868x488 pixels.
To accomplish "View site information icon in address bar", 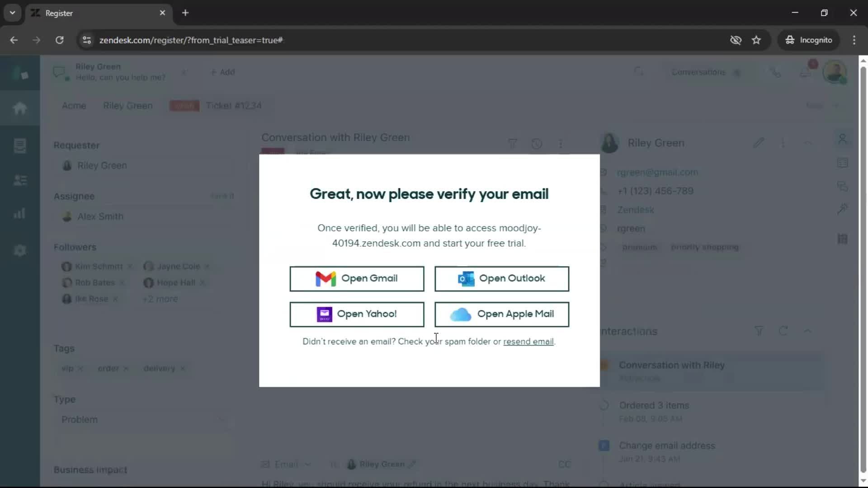I will pos(87,40).
